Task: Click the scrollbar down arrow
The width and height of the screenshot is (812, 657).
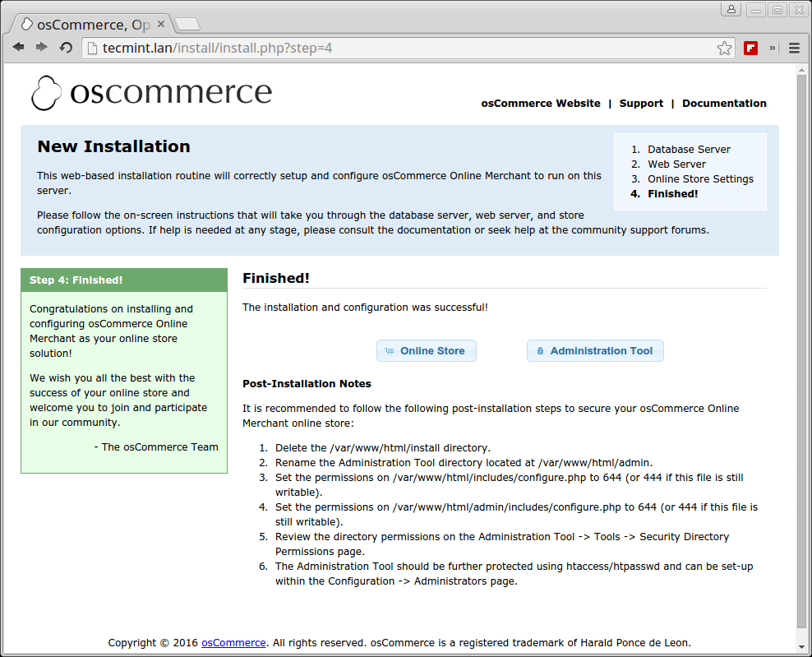Action: 801,647
